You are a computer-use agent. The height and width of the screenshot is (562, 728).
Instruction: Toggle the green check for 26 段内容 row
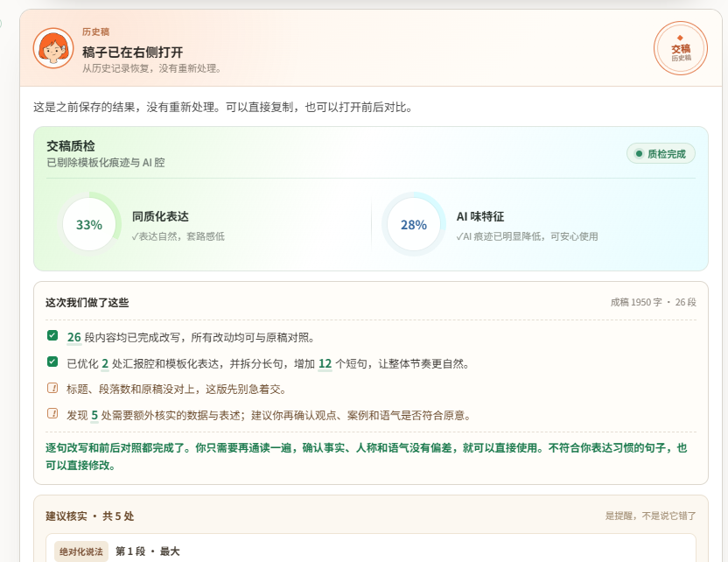point(52,335)
